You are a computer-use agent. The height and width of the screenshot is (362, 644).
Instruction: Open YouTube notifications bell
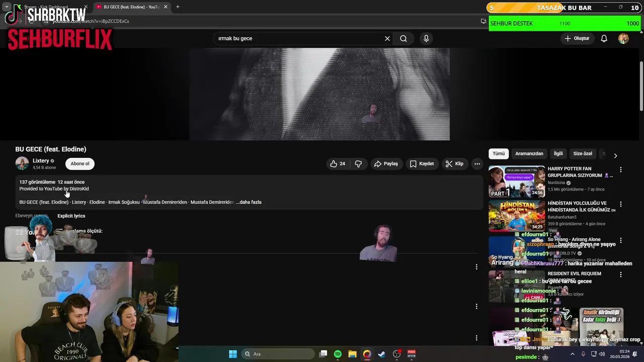pyautogui.click(x=604, y=38)
